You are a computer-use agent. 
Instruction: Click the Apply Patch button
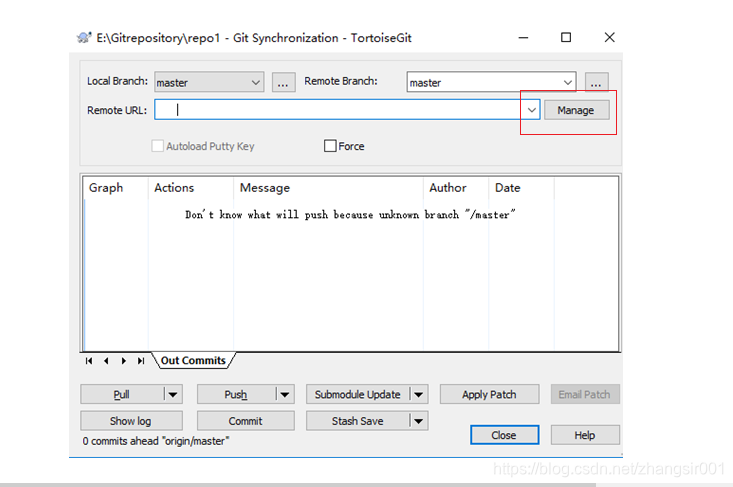tap(489, 394)
